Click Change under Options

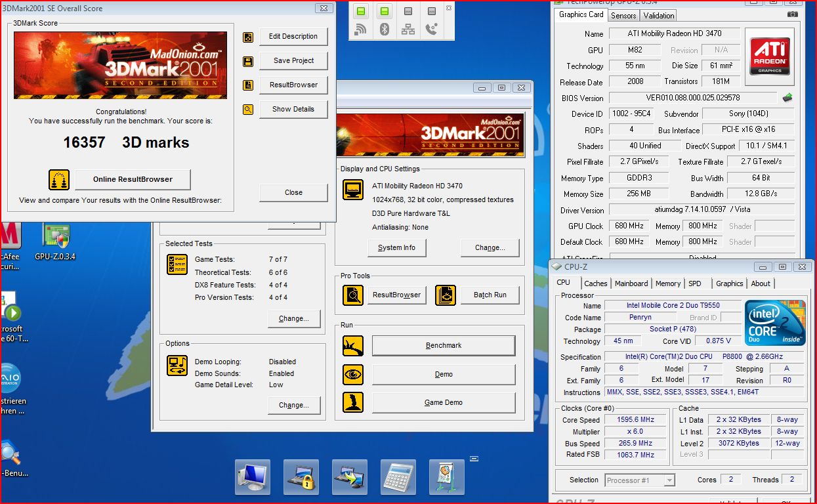click(x=294, y=406)
